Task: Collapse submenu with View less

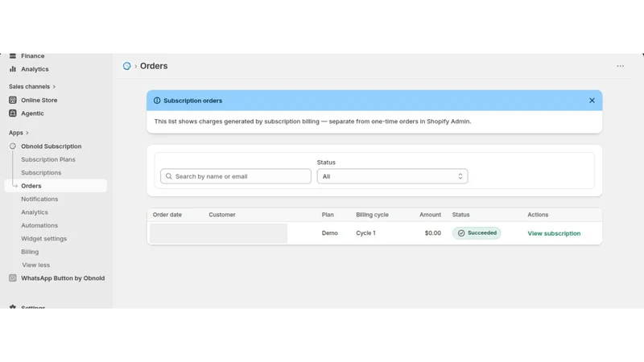Action: click(x=35, y=265)
